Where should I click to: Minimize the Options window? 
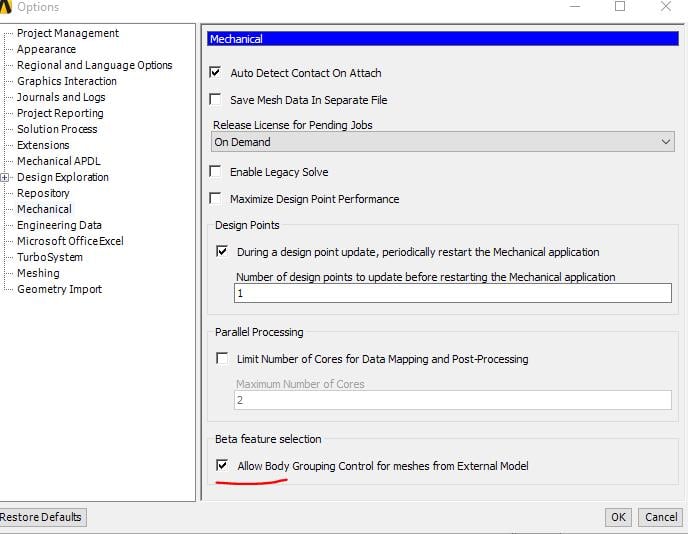click(x=575, y=7)
